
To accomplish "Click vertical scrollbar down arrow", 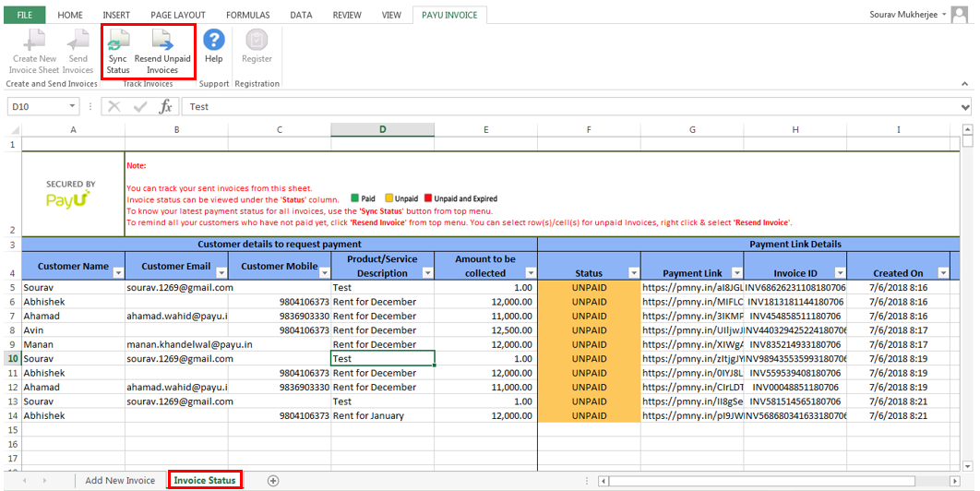I will click(x=967, y=466).
